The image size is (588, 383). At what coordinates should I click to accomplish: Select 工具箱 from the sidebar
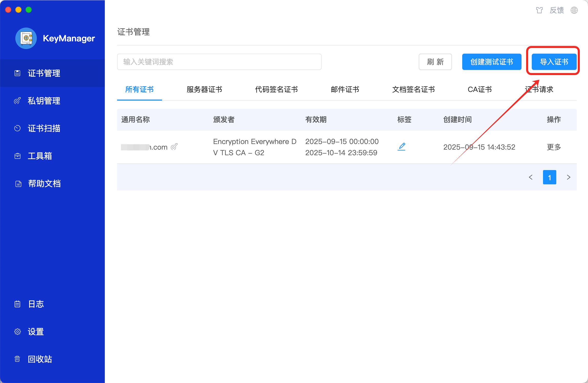pos(40,156)
